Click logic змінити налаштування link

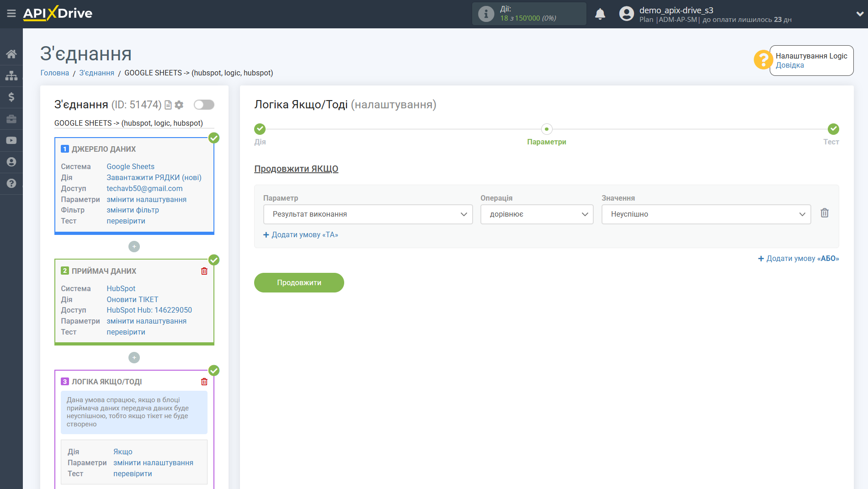tap(153, 463)
